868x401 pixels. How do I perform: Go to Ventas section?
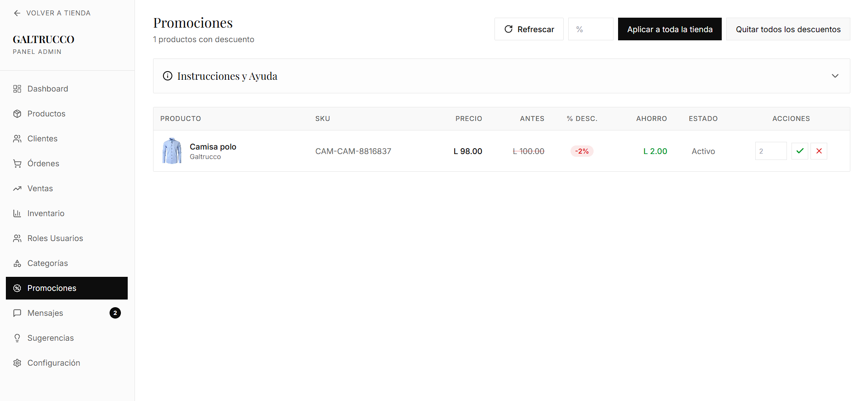[40, 188]
